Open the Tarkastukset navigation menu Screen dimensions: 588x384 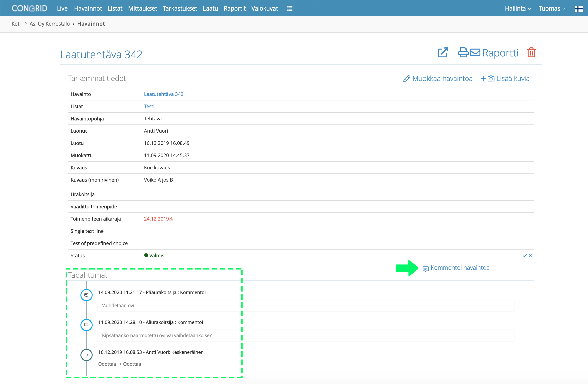point(180,8)
